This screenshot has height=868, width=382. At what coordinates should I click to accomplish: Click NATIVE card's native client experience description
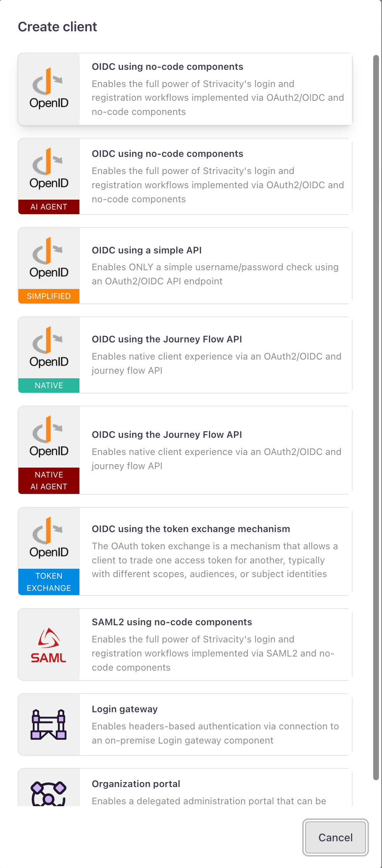[x=217, y=363]
